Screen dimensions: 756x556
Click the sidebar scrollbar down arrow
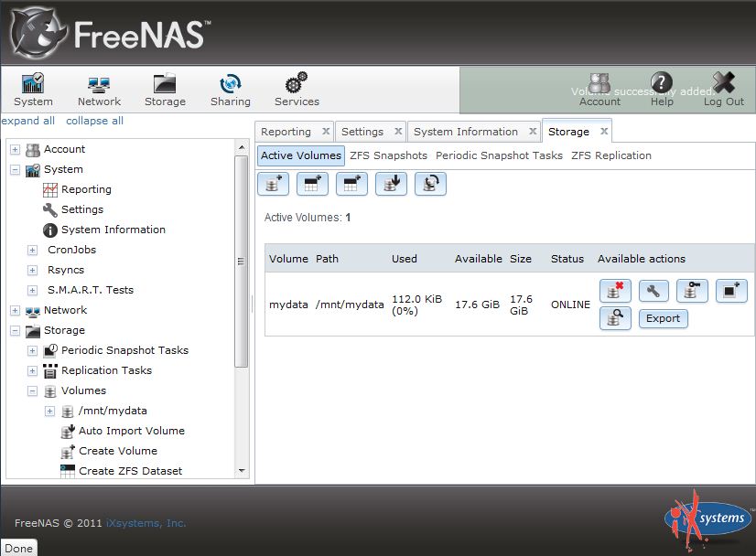click(242, 471)
